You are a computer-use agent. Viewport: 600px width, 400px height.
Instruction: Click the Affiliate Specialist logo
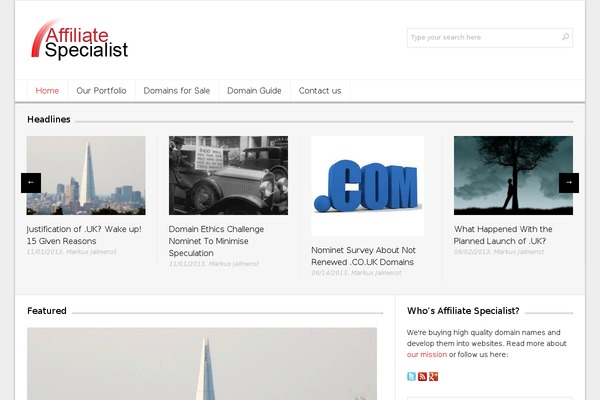point(79,40)
